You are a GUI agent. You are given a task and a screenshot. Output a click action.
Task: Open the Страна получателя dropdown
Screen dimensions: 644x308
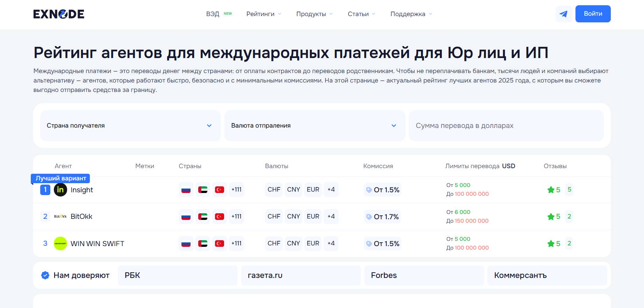tap(130, 126)
